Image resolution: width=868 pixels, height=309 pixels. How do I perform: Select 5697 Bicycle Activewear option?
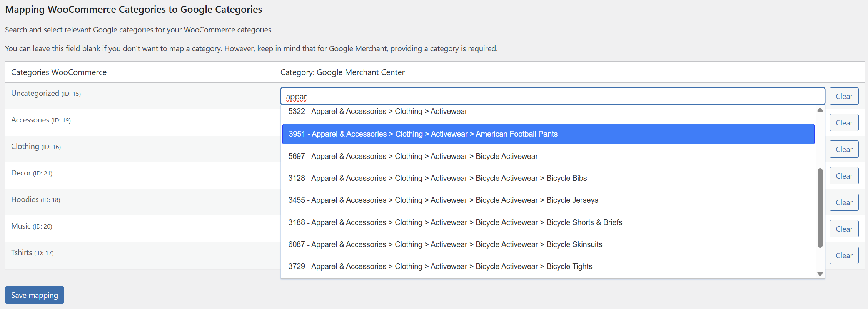413,156
